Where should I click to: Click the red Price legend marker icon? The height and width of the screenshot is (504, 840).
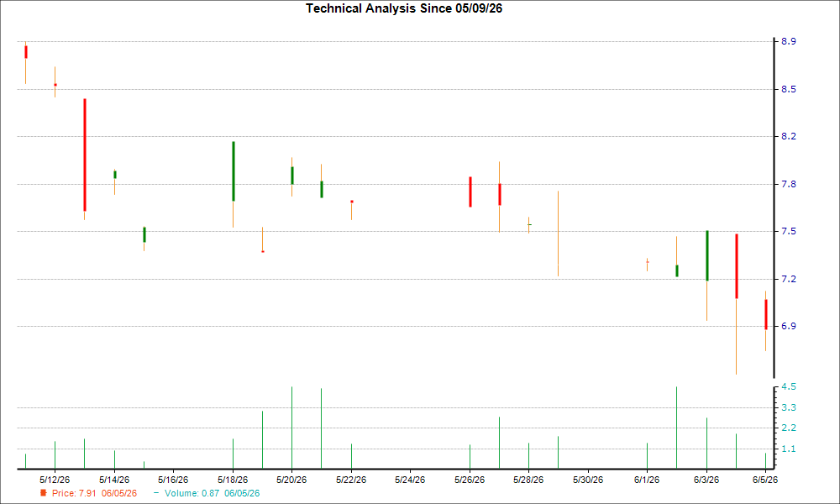point(44,493)
